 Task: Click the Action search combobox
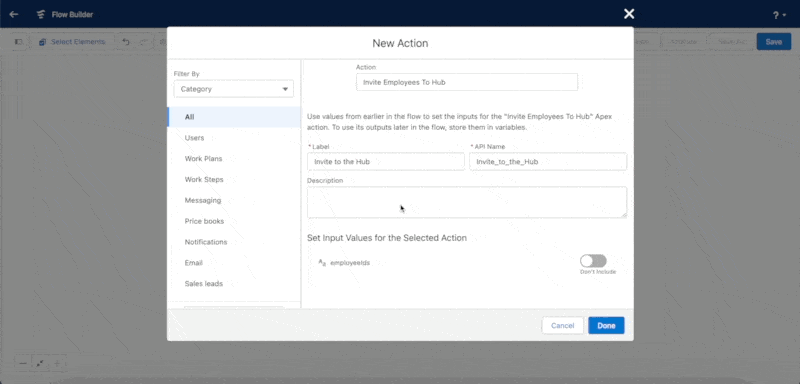tap(467, 82)
